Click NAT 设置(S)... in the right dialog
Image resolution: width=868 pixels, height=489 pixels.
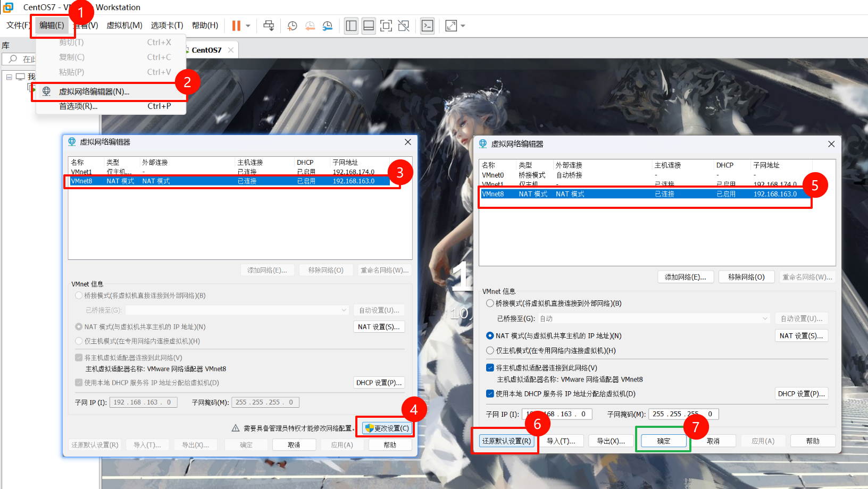pos(801,336)
